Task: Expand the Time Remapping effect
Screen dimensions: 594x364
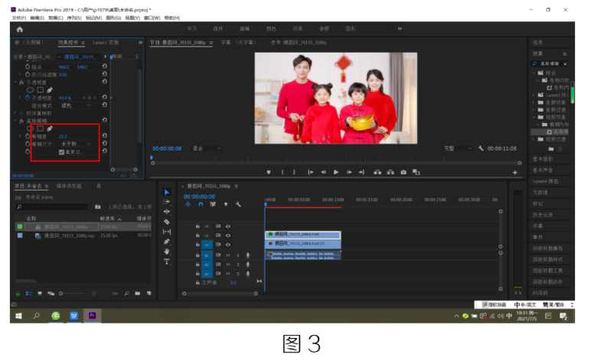Action: tap(15, 113)
